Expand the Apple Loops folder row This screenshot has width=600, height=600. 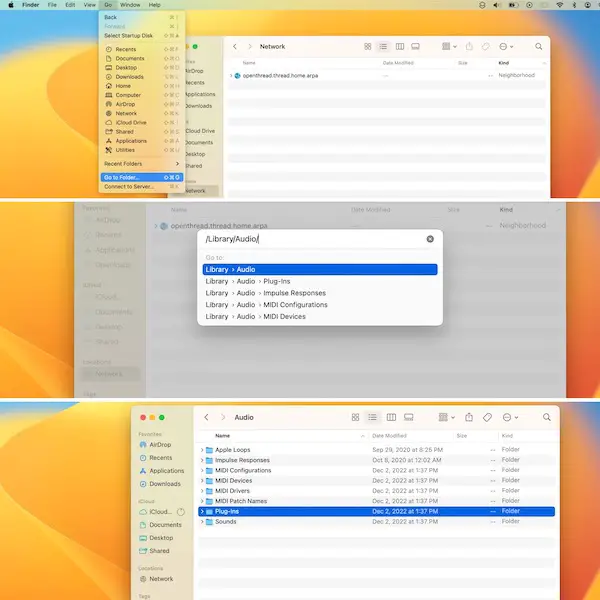[203, 450]
